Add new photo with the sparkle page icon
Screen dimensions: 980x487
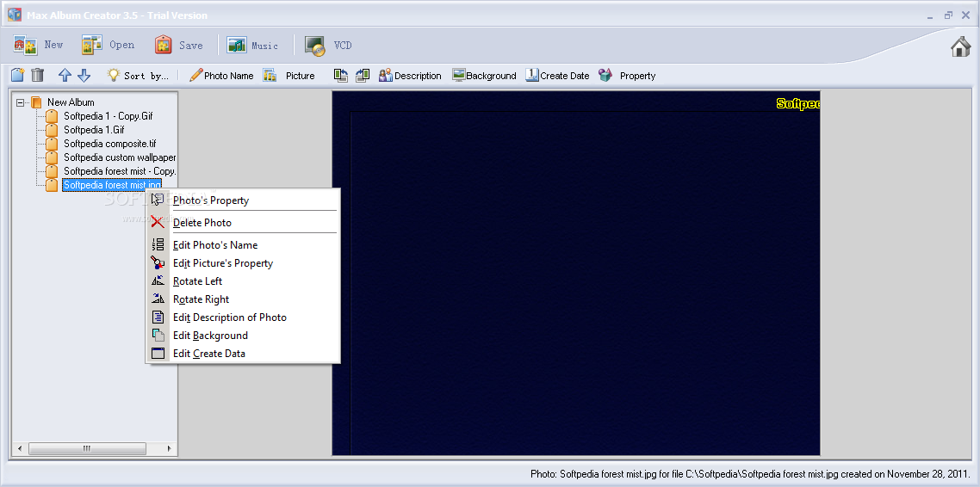pyautogui.click(x=18, y=76)
